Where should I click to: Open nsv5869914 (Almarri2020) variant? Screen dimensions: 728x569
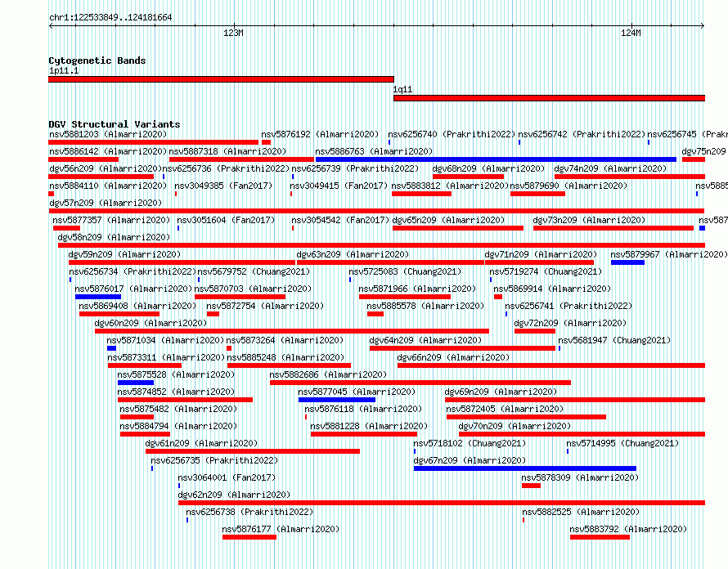pyautogui.click(x=552, y=289)
